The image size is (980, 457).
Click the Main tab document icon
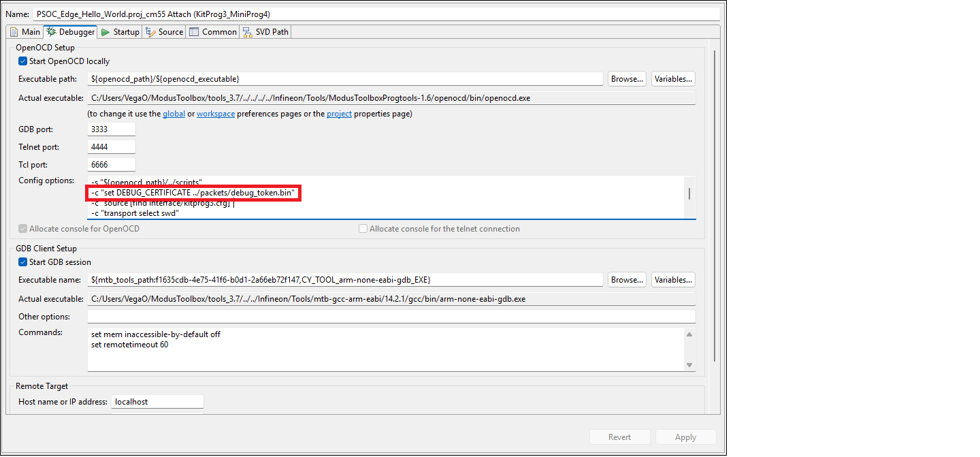[x=14, y=32]
